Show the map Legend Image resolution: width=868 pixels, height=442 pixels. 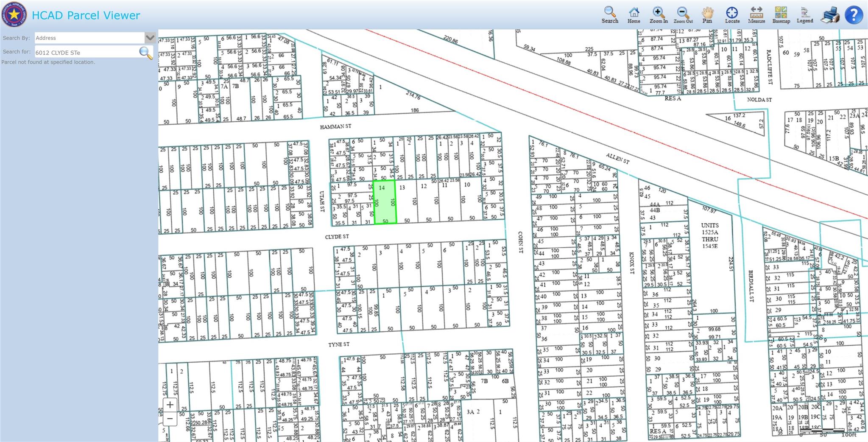tap(804, 14)
